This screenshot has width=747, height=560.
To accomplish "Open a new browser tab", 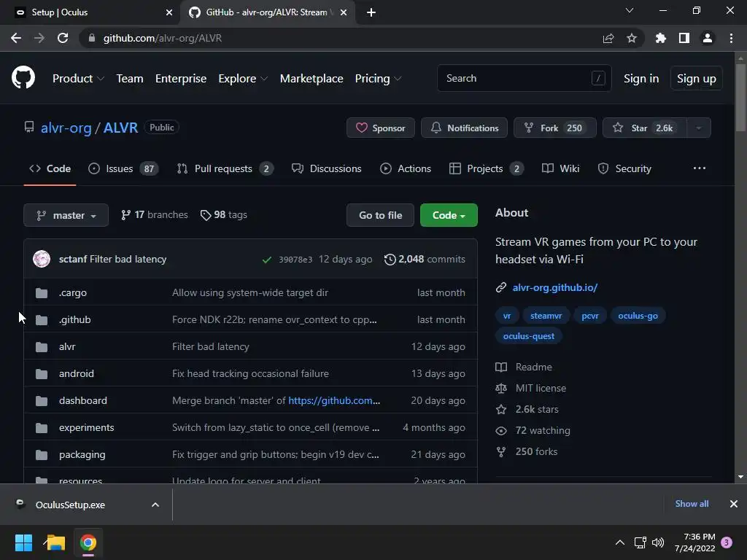I will [x=371, y=12].
